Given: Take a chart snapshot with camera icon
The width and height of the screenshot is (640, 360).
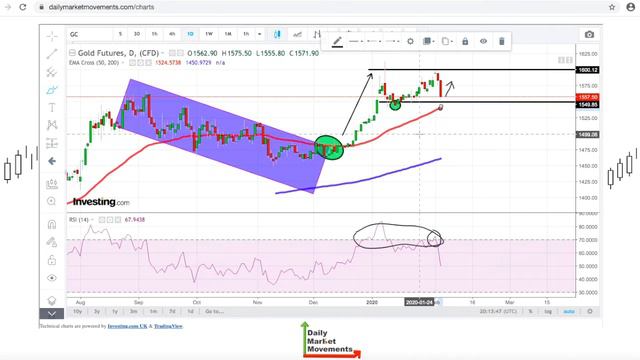Looking at the screenshot, I should [589, 34].
